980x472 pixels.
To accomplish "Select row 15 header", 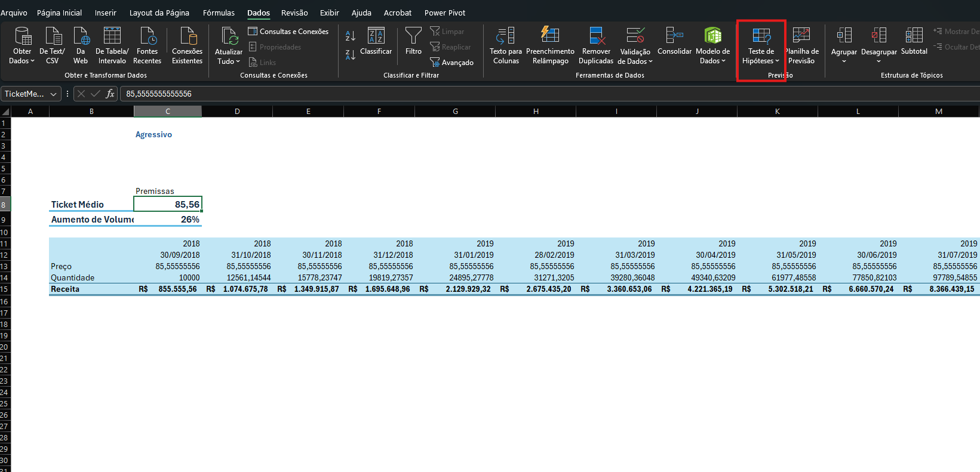I will [5, 289].
